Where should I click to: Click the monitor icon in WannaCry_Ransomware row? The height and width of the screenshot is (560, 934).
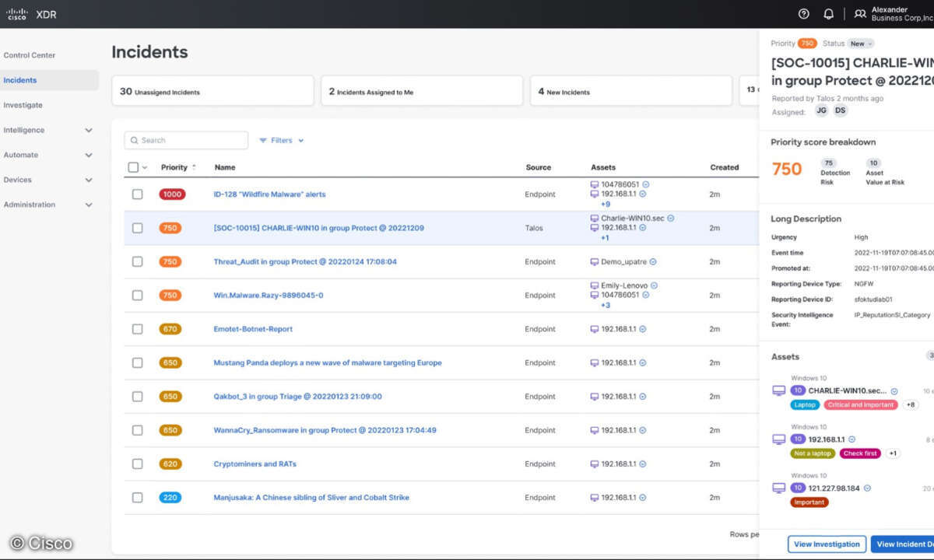[x=595, y=430]
